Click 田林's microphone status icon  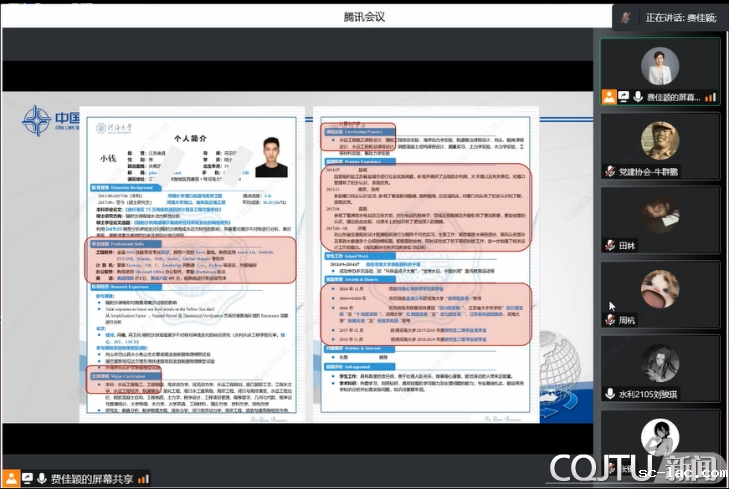[610, 245]
